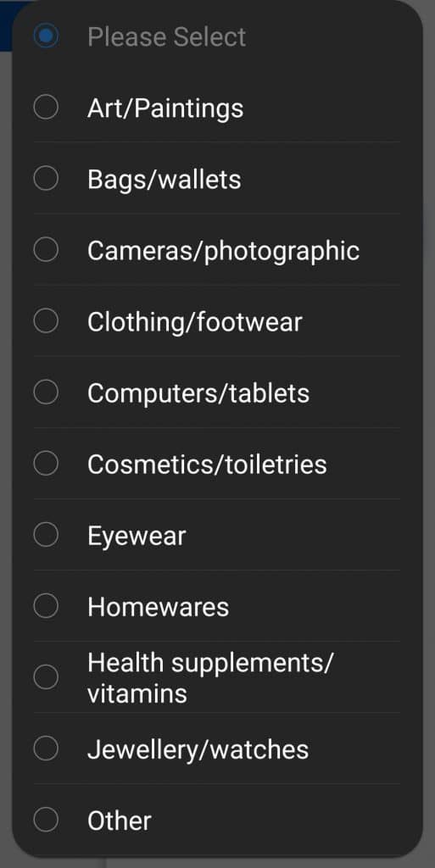Select the Jewellery/watches radio button

point(46,748)
